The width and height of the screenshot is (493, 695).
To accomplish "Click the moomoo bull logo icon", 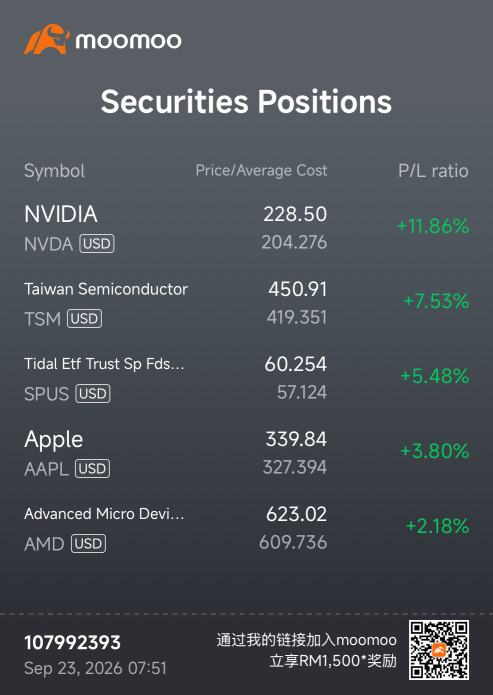I will (47, 39).
